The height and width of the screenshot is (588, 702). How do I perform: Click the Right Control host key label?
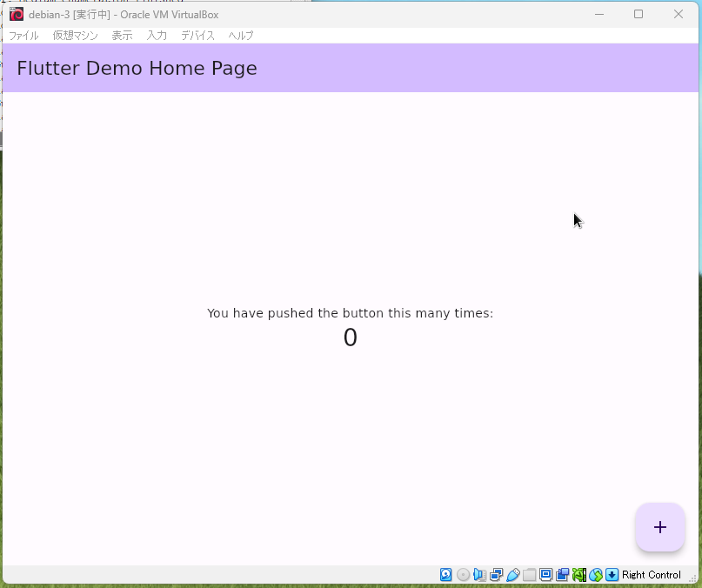[652, 575]
